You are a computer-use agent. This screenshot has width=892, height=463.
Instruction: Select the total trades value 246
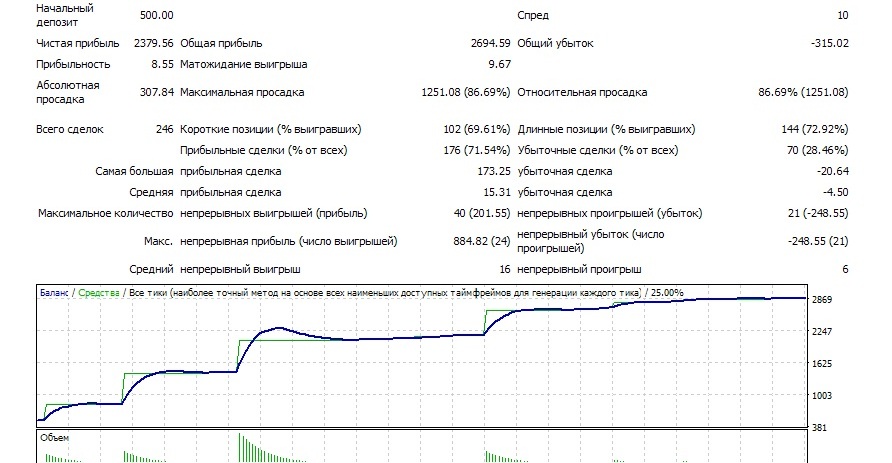tap(164, 129)
